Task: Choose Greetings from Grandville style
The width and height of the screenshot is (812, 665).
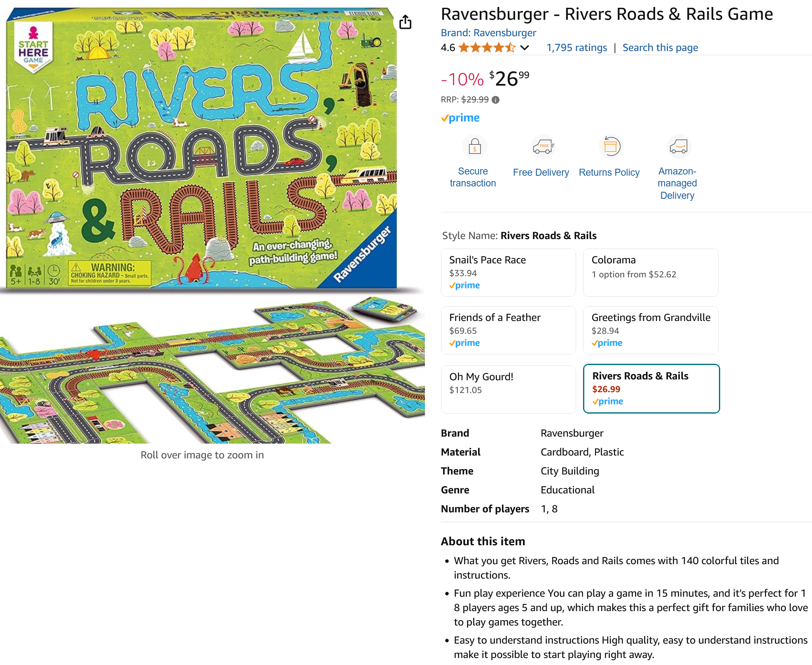Action: (x=651, y=330)
